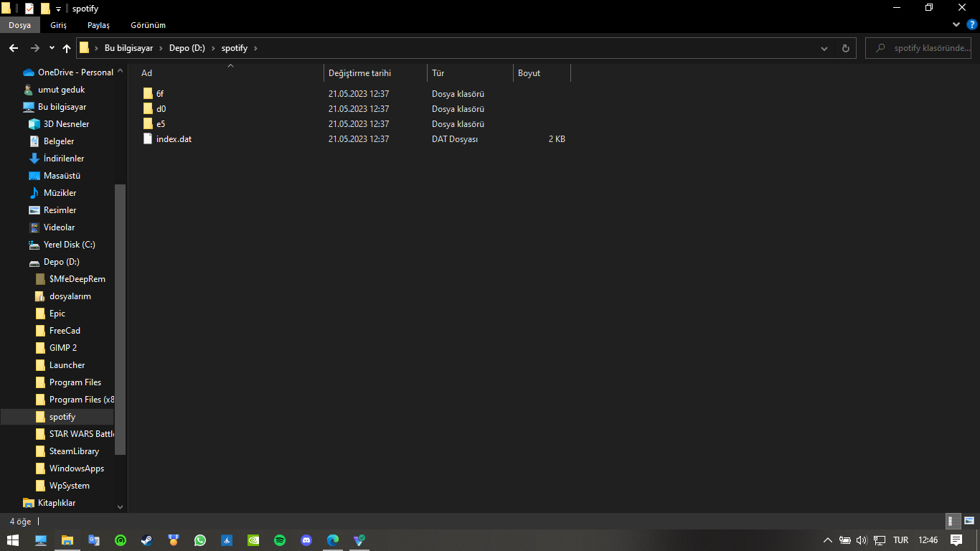
Task: Sort files by Değiştirme tarihi column
Action: coord(375,73)
